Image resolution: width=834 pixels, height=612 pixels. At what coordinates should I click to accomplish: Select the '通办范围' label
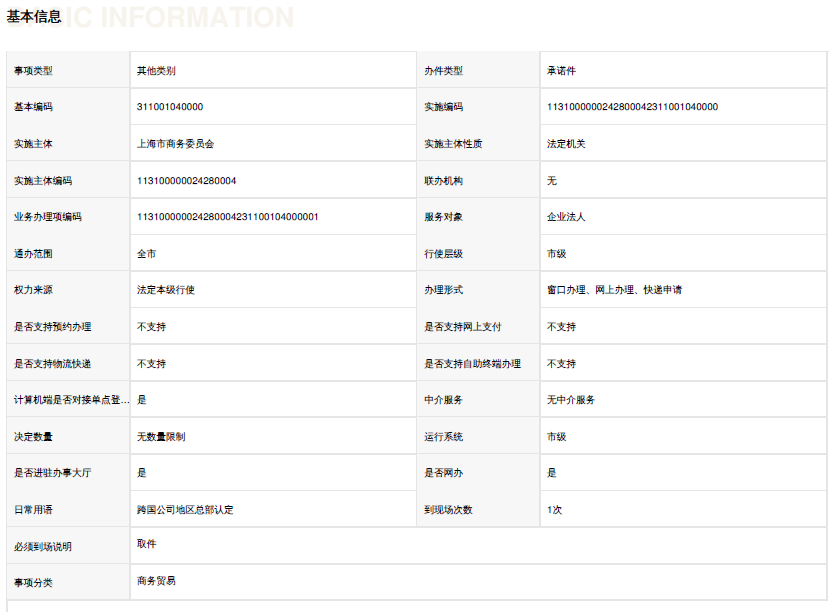point(33,254)
